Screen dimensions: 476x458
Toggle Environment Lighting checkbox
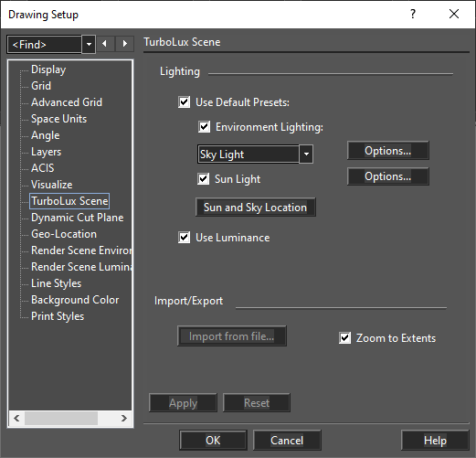(x=205, y=127)
